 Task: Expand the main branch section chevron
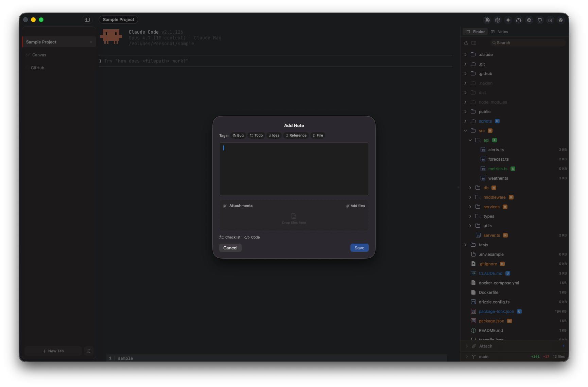pos(467,356)
